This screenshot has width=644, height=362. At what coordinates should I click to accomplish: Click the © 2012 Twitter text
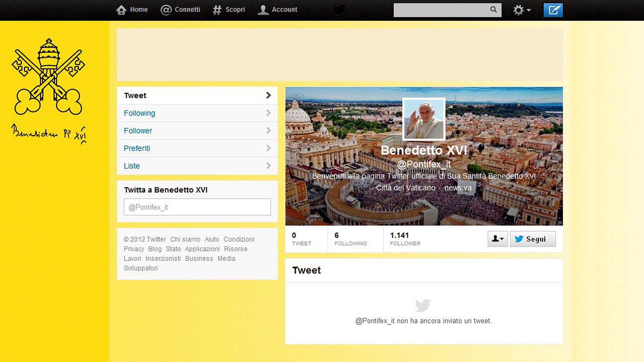pyautogui.click(x=145, y=239)
